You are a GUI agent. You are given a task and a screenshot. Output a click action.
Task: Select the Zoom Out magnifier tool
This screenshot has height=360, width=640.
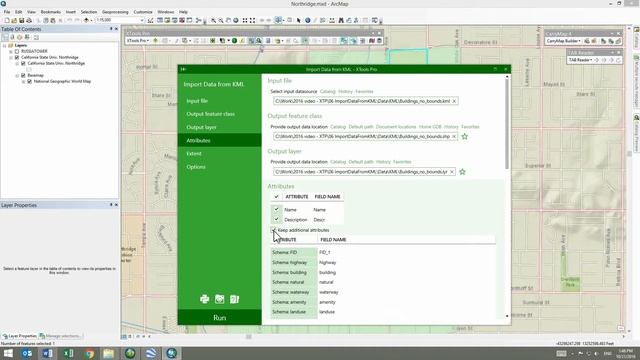tap(221, 20)
